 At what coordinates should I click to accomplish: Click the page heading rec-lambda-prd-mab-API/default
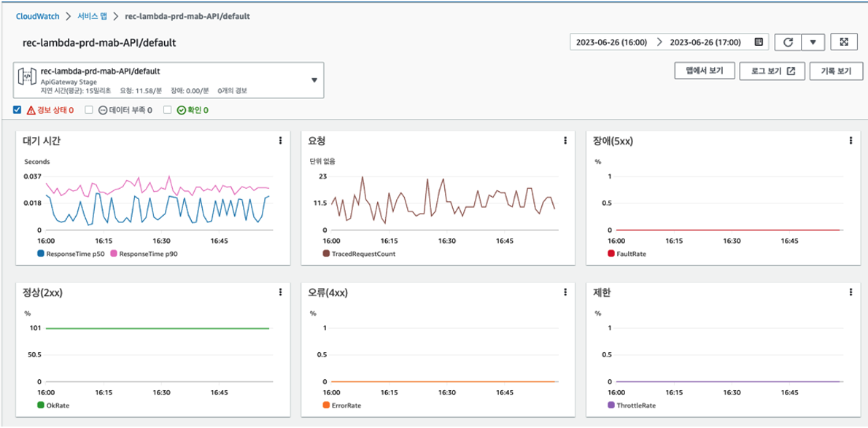(99, 42)
